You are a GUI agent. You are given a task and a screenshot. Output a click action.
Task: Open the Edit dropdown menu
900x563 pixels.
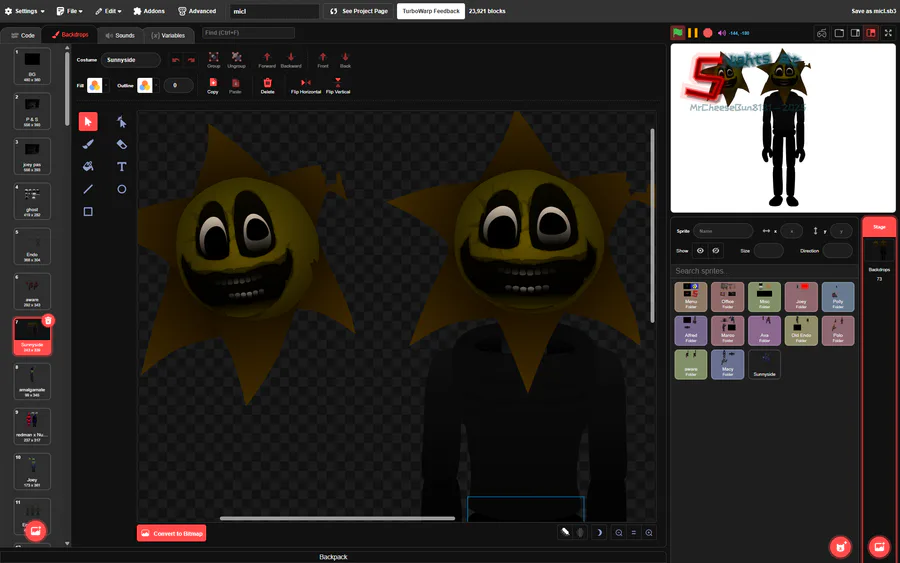[x=108, y=11]
